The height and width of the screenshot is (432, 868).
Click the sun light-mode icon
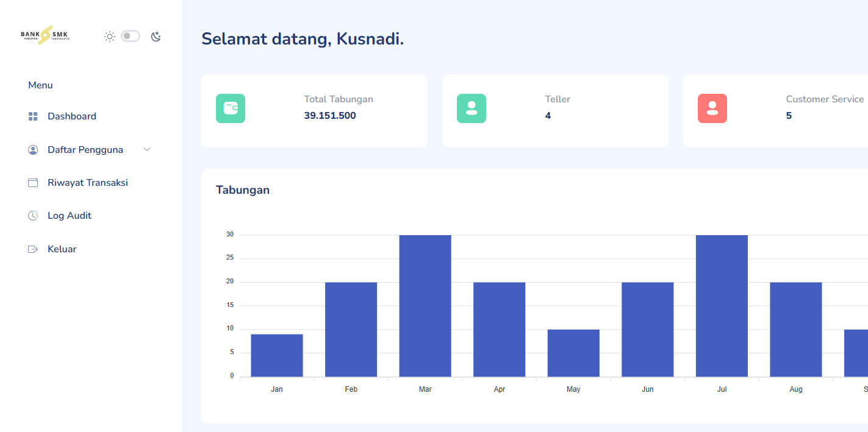point(110,37)
